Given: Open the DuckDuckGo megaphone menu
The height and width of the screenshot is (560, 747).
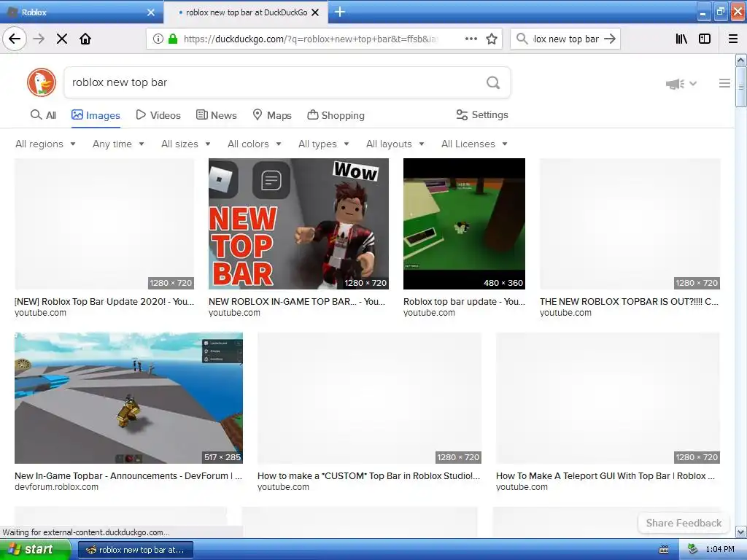Looking at the screenshot, I should click(x=681, y=84).
